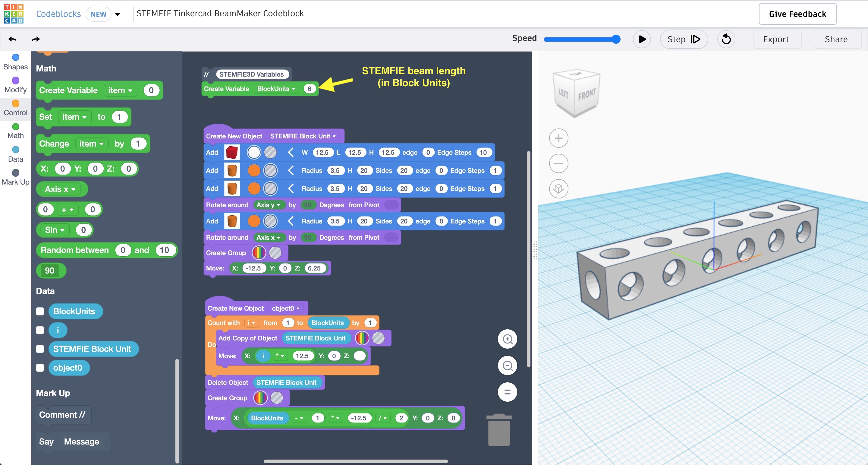868x465 pixels.
Task: Reset code editor zoom equals icon
Action: [507, 392]
